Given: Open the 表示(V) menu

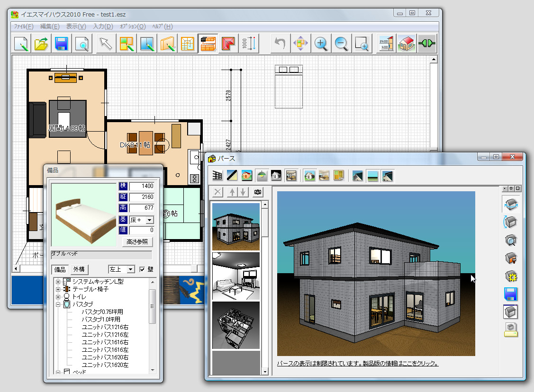Looking at the screenshot, I should tap(76, 26).
